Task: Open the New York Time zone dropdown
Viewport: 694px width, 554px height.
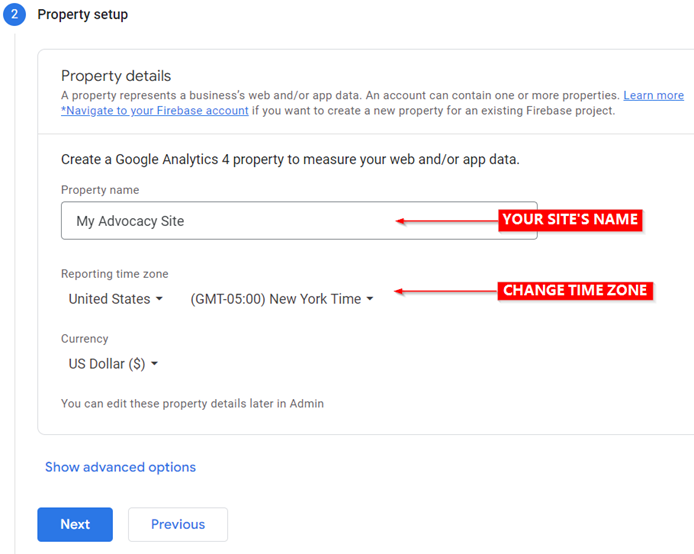Action: click(x=281, y=299)
